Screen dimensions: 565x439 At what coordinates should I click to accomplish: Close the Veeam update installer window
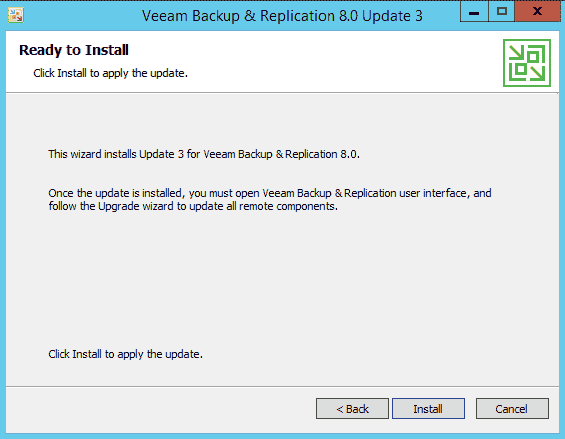(x=537, y=12)
